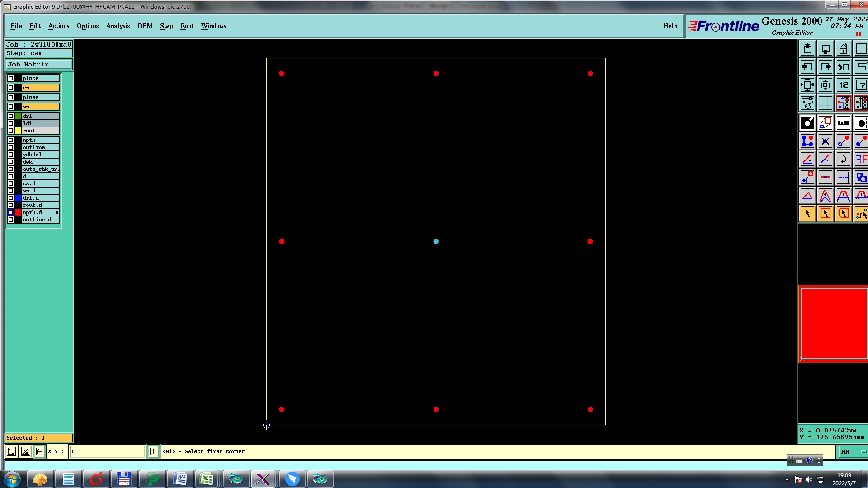Choose the plain arrow selection tool
Screen dimensions: 868x488
(807, 213)
